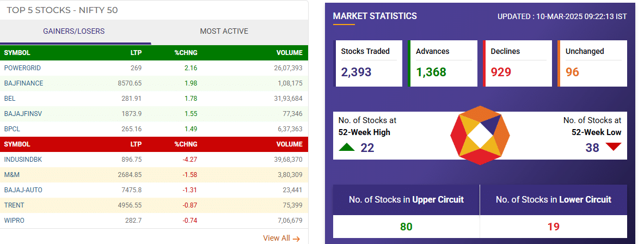Image resolution: width=644 pixels, height=244 pixels.
Task: Open the TRENT stock symbol
Action: [14, 205]
